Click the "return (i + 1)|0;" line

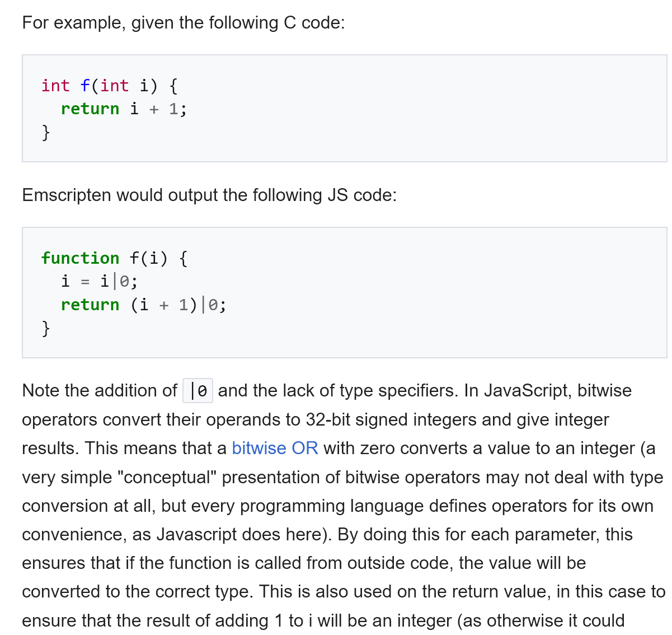tap(143, 305)
